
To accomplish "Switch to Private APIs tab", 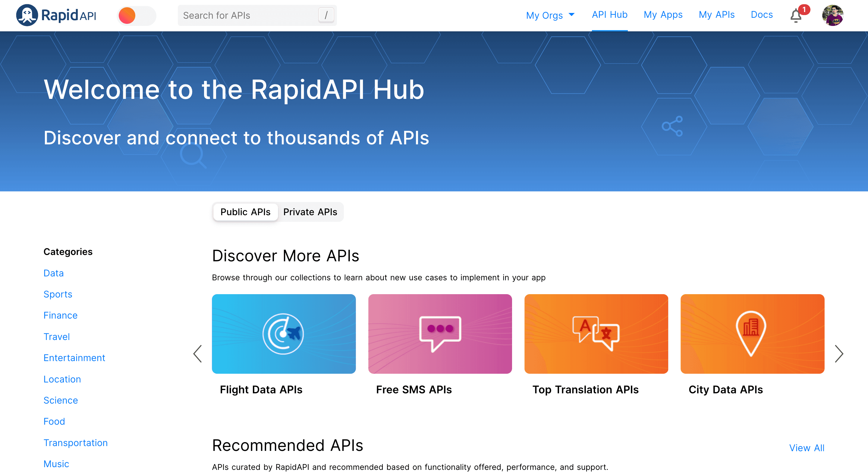I will (x=310, y=212).
